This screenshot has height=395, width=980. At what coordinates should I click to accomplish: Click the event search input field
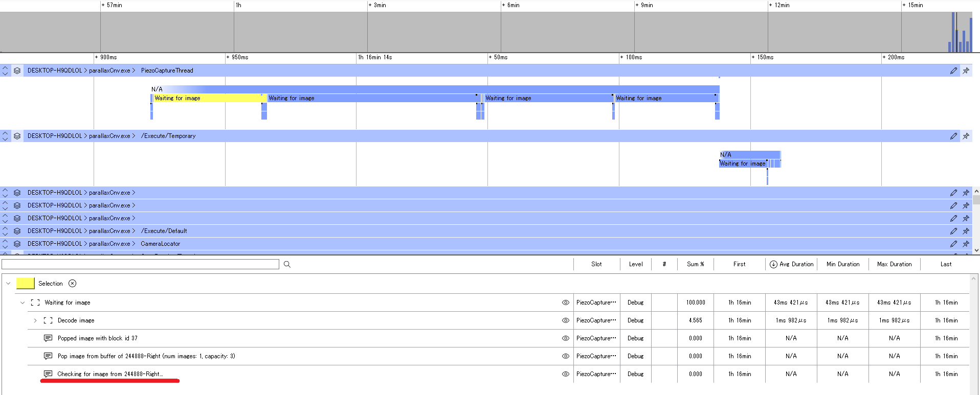[140, 264]
